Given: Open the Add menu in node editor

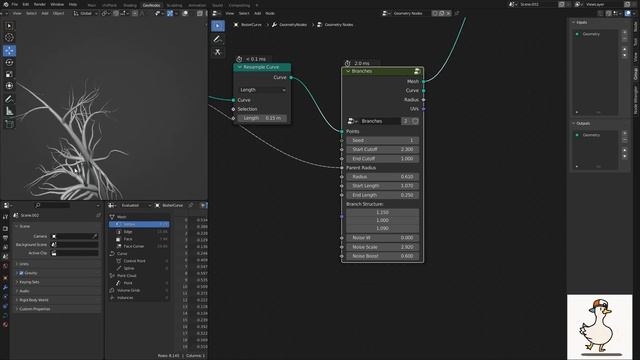Looking at the screenshot, I should [x=258, y=13].
